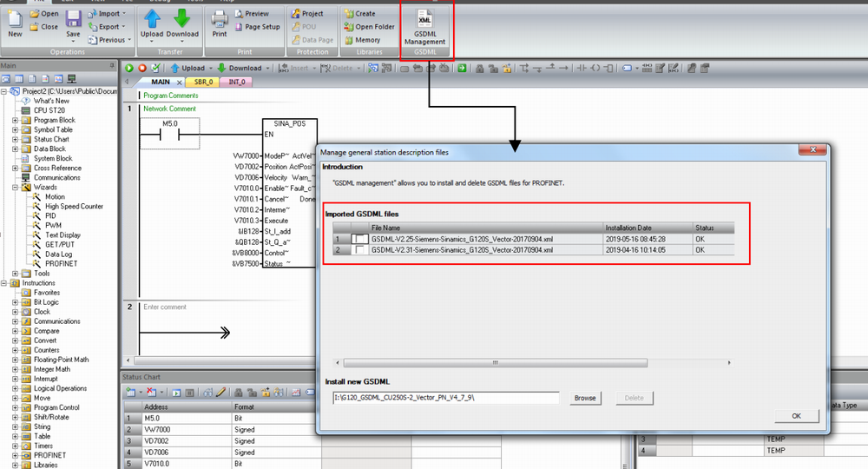Screen dimensions: 868x469
Task: Switch to the INT_0 editor tab
Action: coord(237,82)
